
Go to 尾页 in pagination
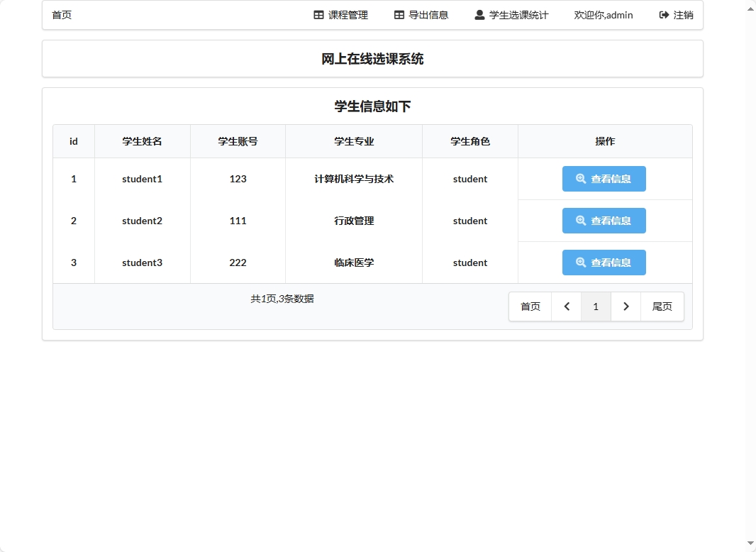click(x=662, y=306)
